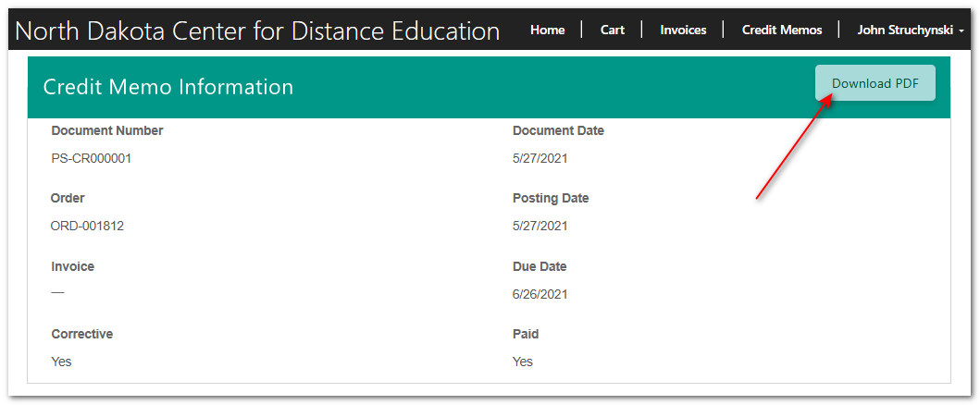Click the Credit Memo Information heading
Viewport: 980px width, 405px height.
(168, 87)
